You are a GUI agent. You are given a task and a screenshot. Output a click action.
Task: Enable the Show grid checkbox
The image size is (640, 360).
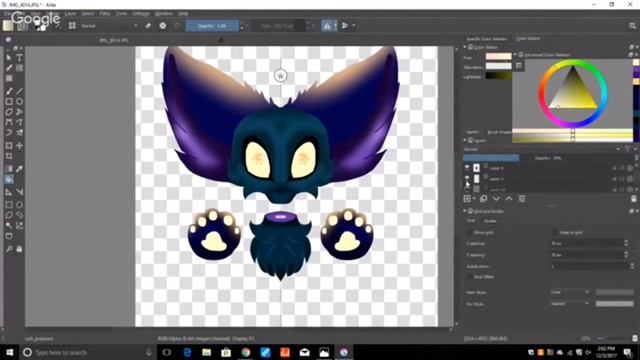click(x=469, y=232)
